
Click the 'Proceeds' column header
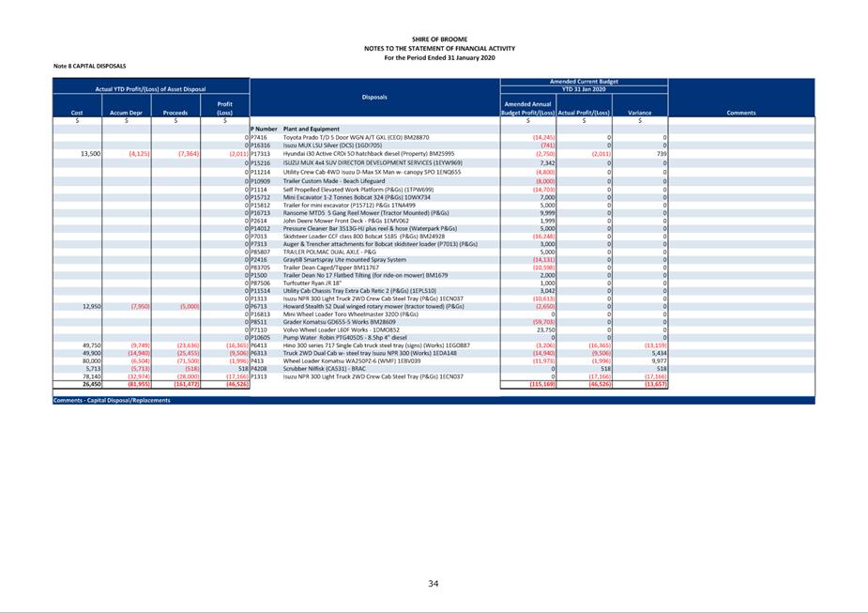[x=175, y=113]
